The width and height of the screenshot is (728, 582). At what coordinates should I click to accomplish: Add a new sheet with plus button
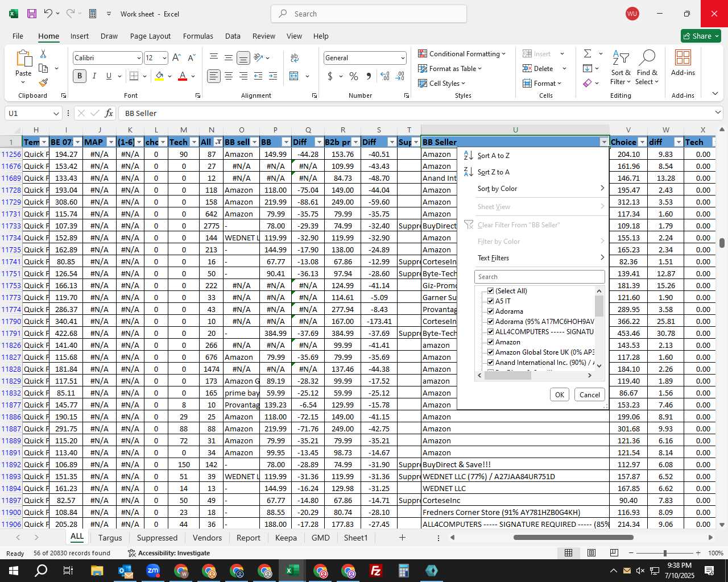(x=402, y=537)
